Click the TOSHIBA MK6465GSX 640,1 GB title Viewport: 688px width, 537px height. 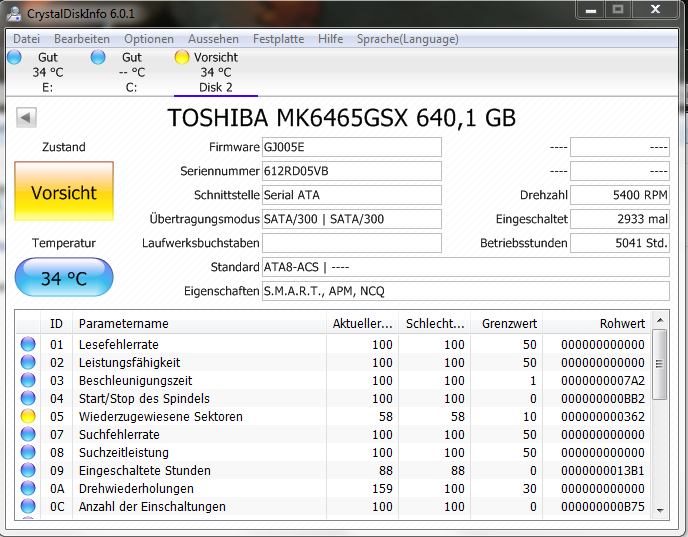click(341, 118)
